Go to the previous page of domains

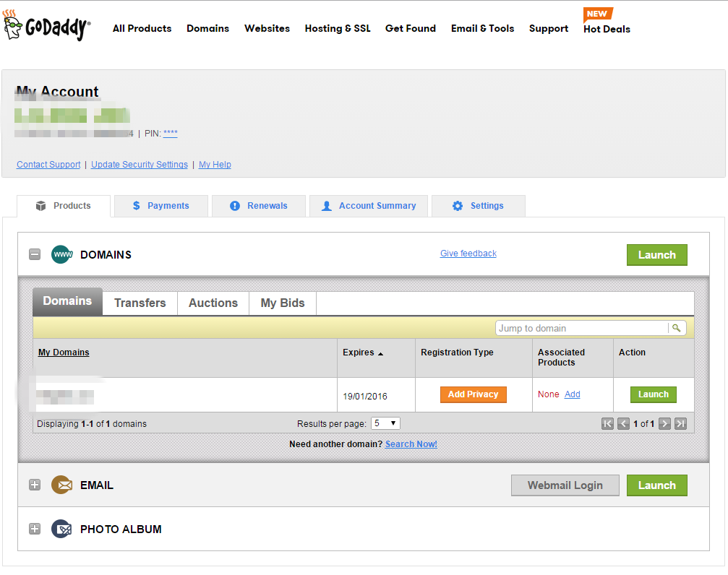point(623,424)
